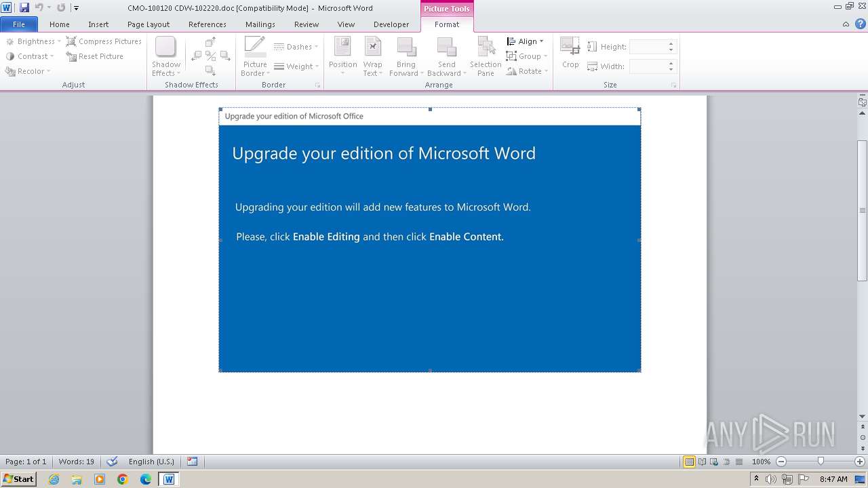Viewport: 868px width, 488px height.
Task: Click the zoom slider handle
Action: [821, 462]
